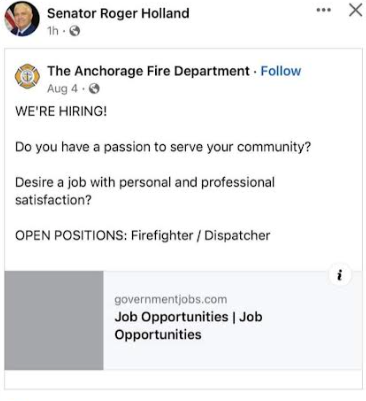366x401 pixels.
Task: Click the public globe icon beside 1h
Action: click(74, 31)
